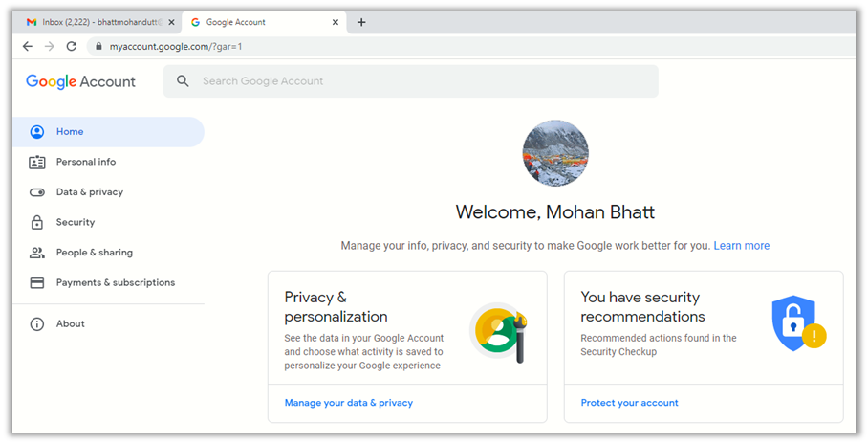Viewport: 868px width, 444px height.
Task: Click the security shield warning icon
Action: [798, 323]
